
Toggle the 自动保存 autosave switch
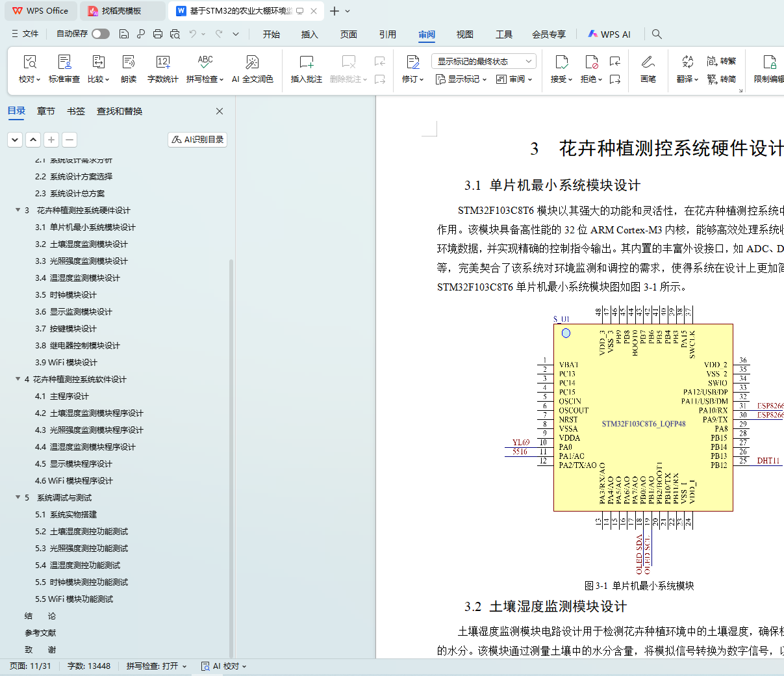point(101,34)
